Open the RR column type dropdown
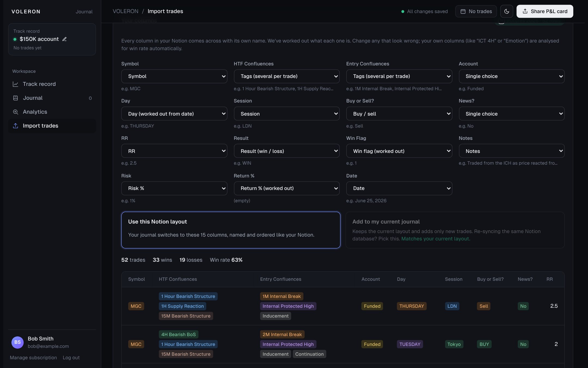Image resolution: width=588 pixels, height=368 pixels. [174, 151]
